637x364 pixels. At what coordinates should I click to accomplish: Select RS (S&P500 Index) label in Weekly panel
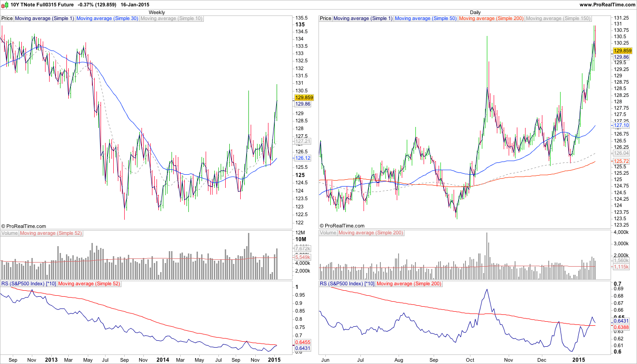[29, 283]
